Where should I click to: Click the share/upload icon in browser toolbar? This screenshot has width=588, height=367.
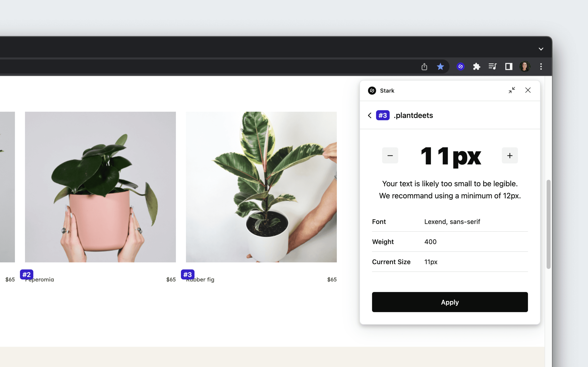click(424, 66)
